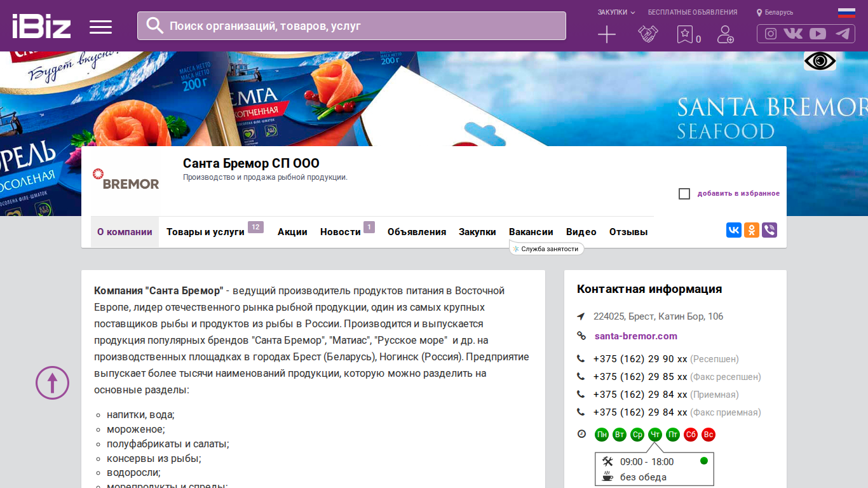Open the YouTube icon in header
The image size is (868, 488).
point(818,34)
